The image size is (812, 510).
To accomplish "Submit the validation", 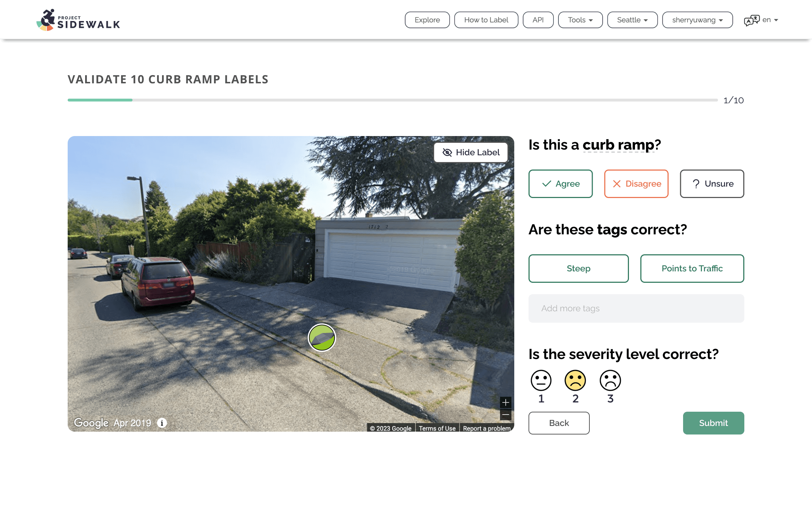I will tap(713, 423).
